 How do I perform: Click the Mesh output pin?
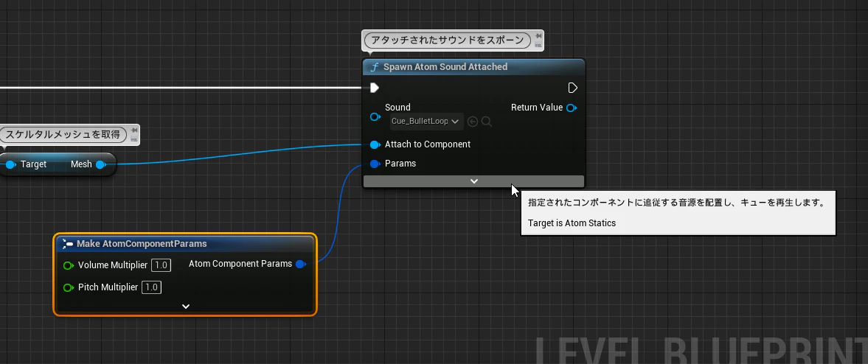101,164
